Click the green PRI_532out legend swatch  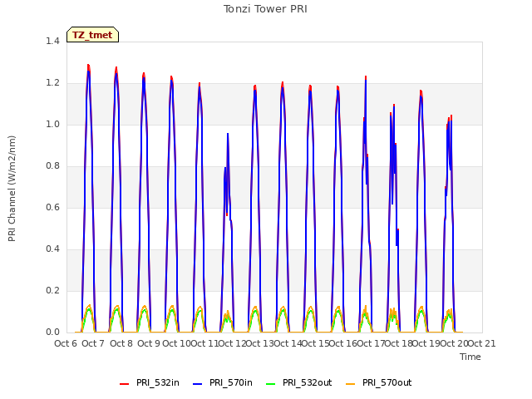271,384
